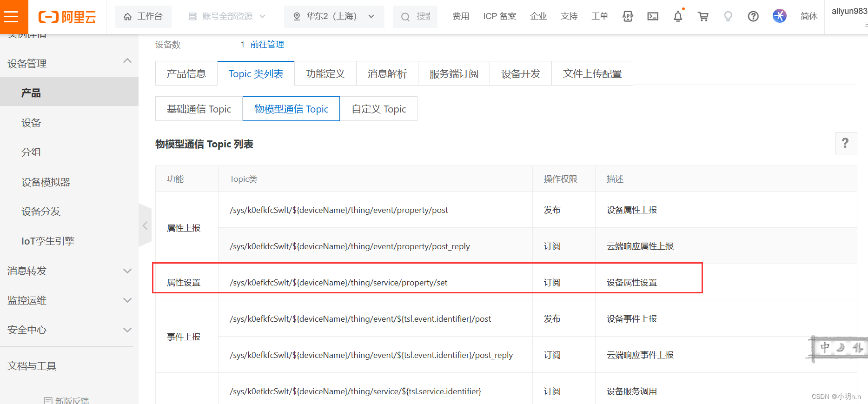868x404 pixels.
Task: Follow the 前往管理 link
Action: point(267,45)
